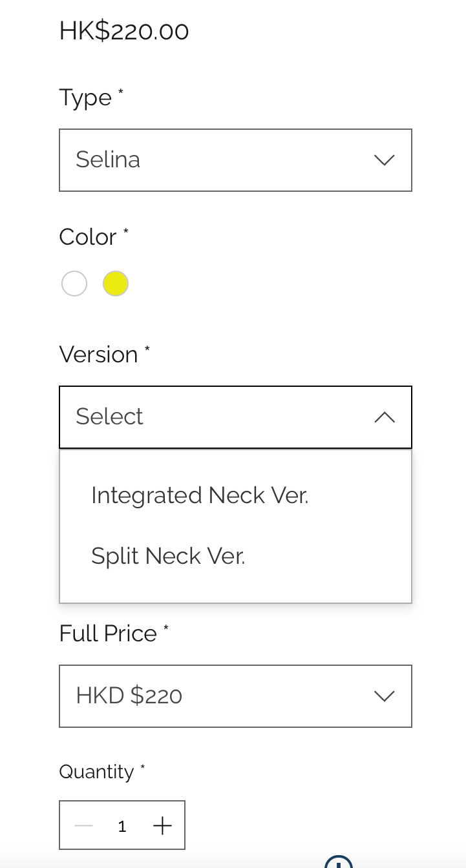
Task: Click the down chevron in Full Price field
Action: [385, 696]
